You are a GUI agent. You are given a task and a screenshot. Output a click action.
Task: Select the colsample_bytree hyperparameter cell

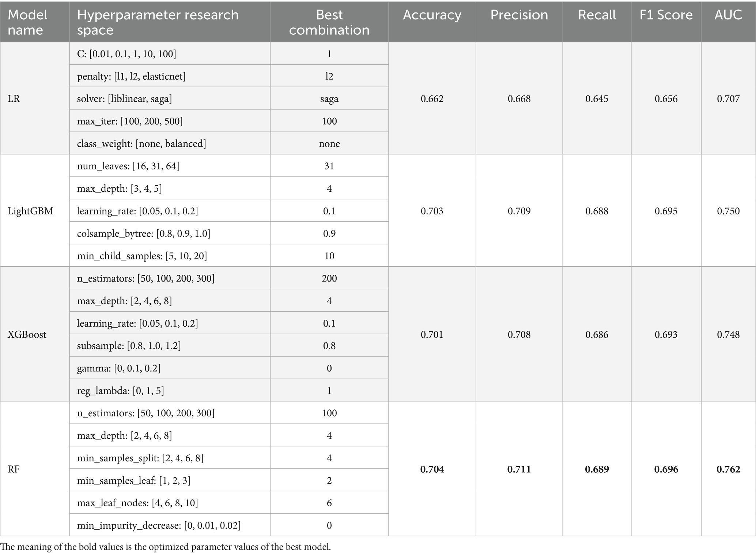[x=143, y=233]
